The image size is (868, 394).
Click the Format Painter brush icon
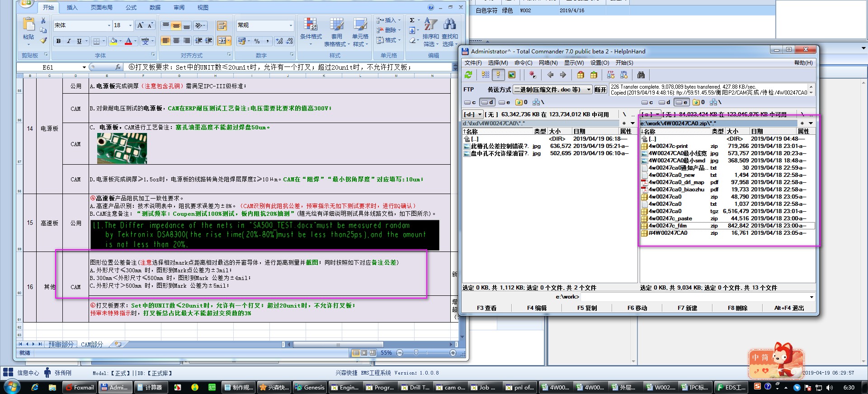[43, 40]
